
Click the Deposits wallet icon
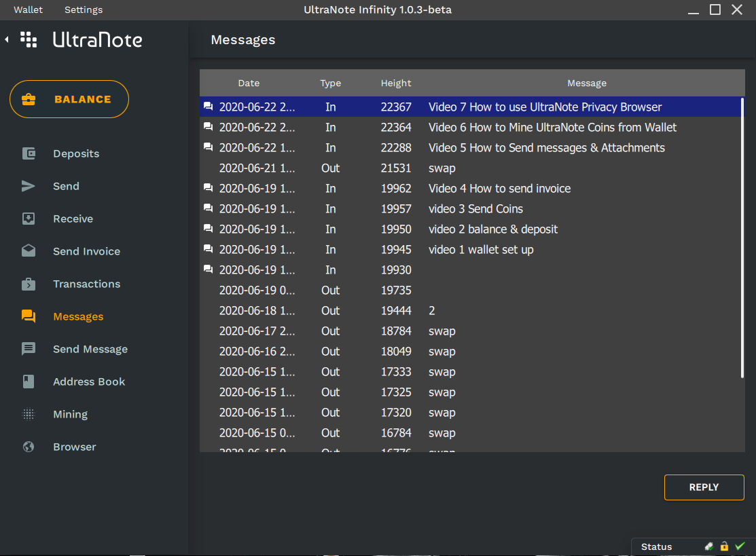tap(29, 153)
